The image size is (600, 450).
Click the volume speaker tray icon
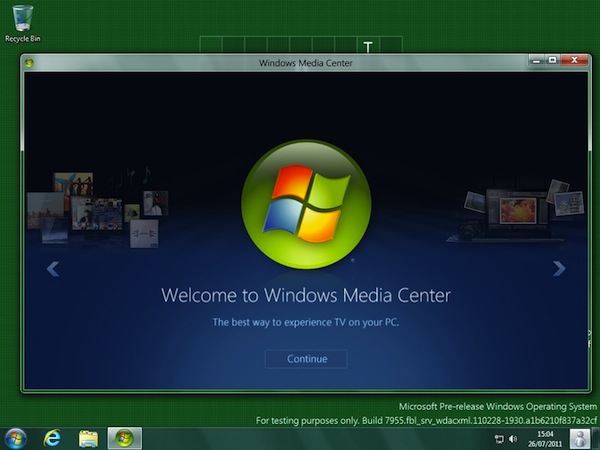coord(512,438)
